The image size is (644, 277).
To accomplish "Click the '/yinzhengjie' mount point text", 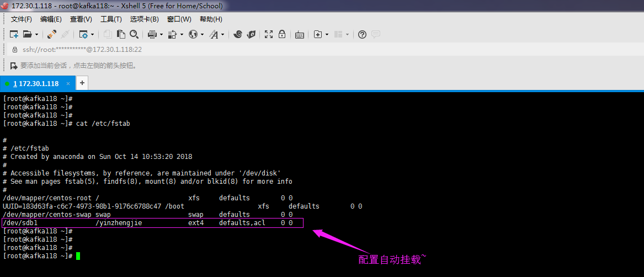I will [x=118, y=223].
